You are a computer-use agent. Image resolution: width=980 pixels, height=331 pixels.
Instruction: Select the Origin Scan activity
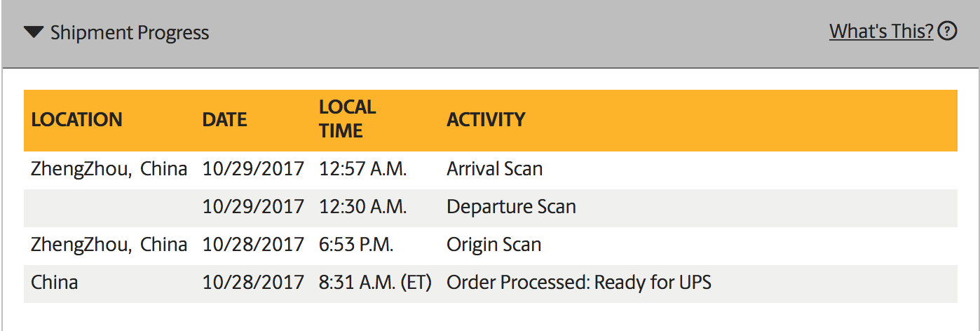point(494,245)
